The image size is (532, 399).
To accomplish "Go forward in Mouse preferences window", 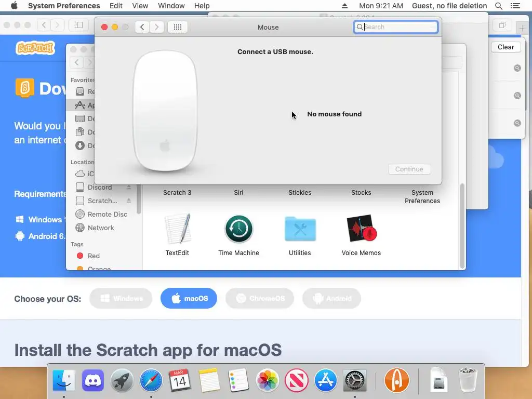I will coord(156,27).
